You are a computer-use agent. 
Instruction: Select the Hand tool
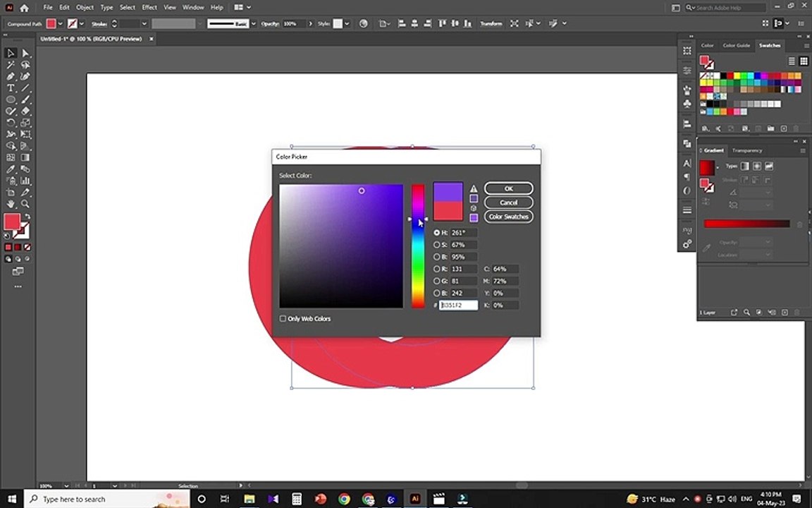click(11, 204)
